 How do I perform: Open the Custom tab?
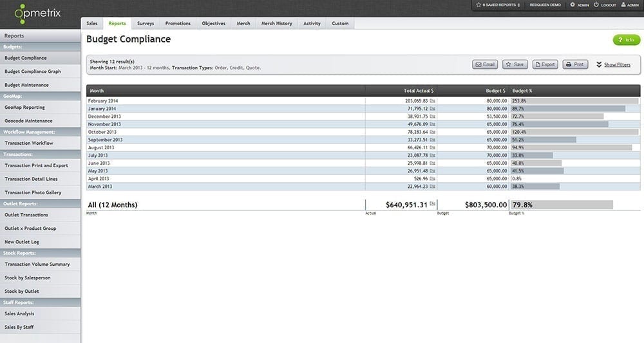(340, 23)
